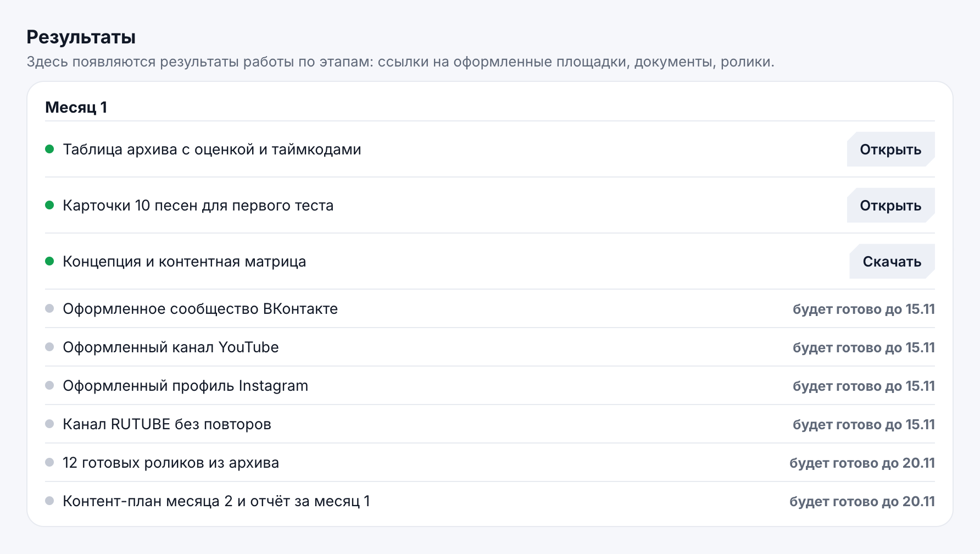Click the grey status dot beside 'профиль Instagram'
Viewport: 980px width, 554px height.
point(49,385)
